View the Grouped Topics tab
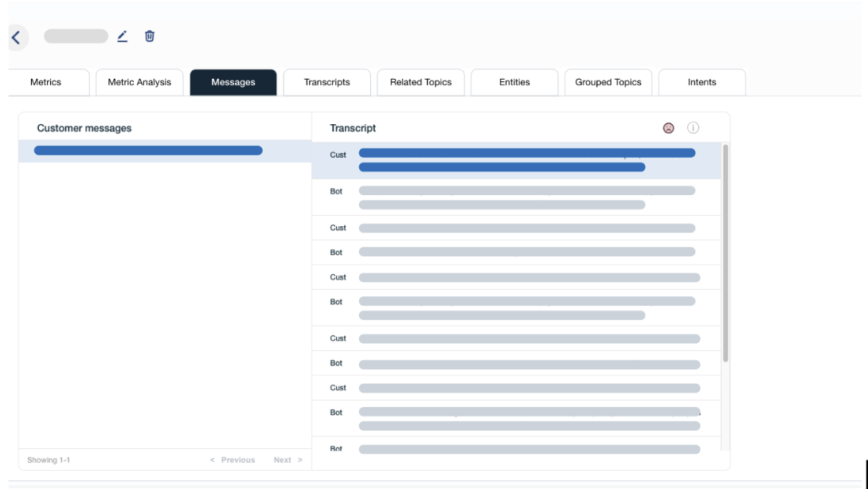Viewport: 868px width, 489px height. tap(608, 82)
